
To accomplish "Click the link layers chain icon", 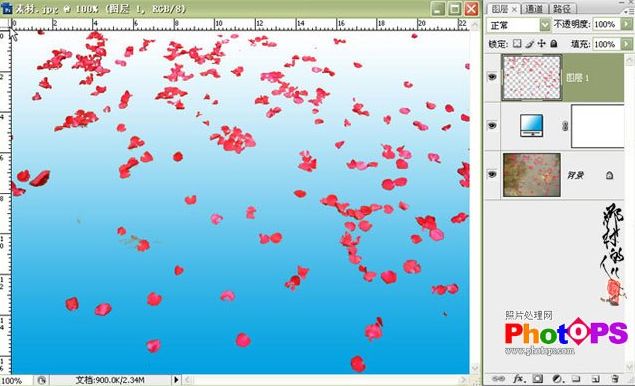I will tap(498, 379).
